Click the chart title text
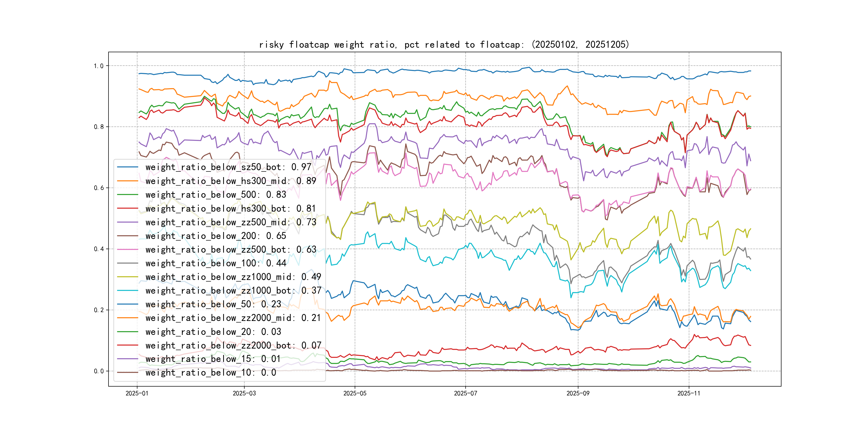The height and width of the screenshot is (434, 868). click(x=444, y=44)
